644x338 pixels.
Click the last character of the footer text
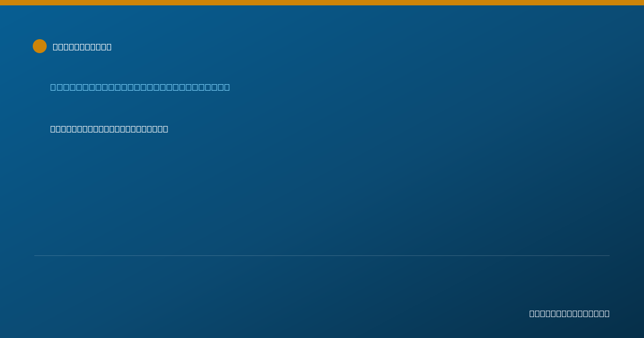pyautogui.click(x=606, y=313)
